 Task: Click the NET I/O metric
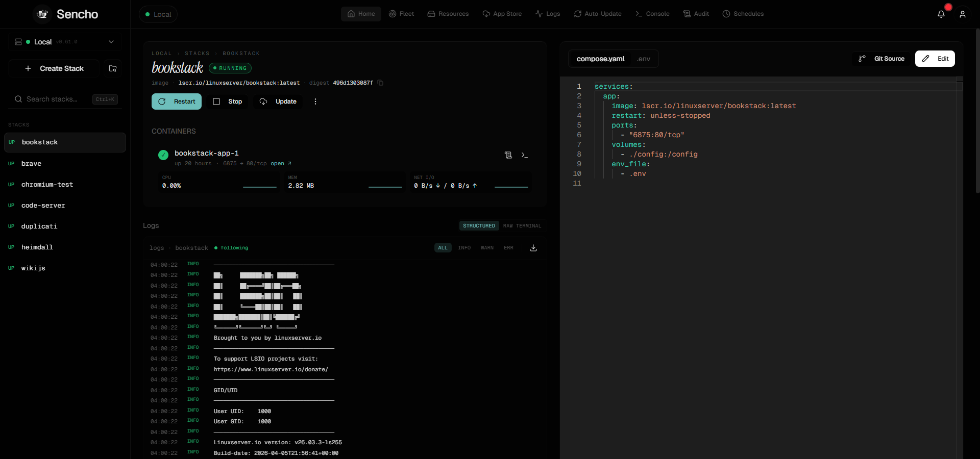[x=470, y=182]
